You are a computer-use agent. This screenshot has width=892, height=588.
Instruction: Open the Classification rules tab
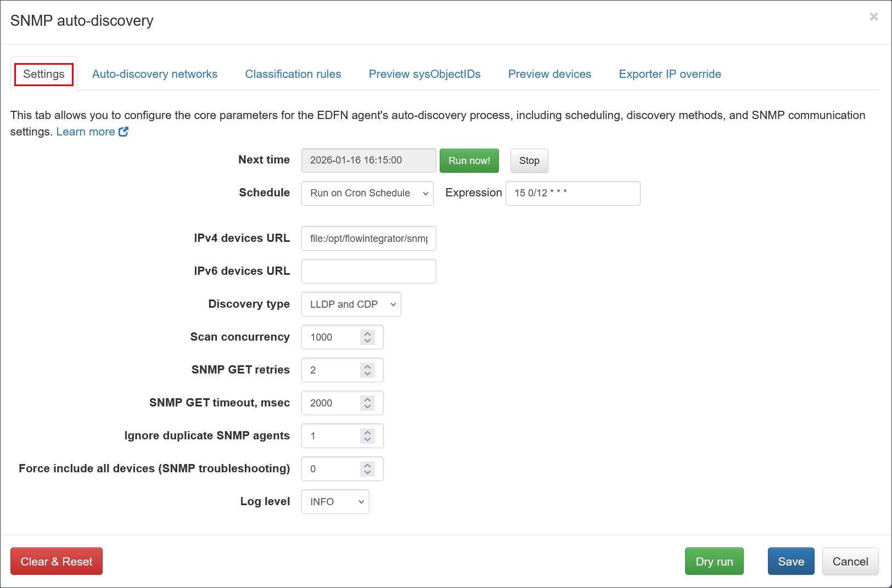[x=293, y=74]
